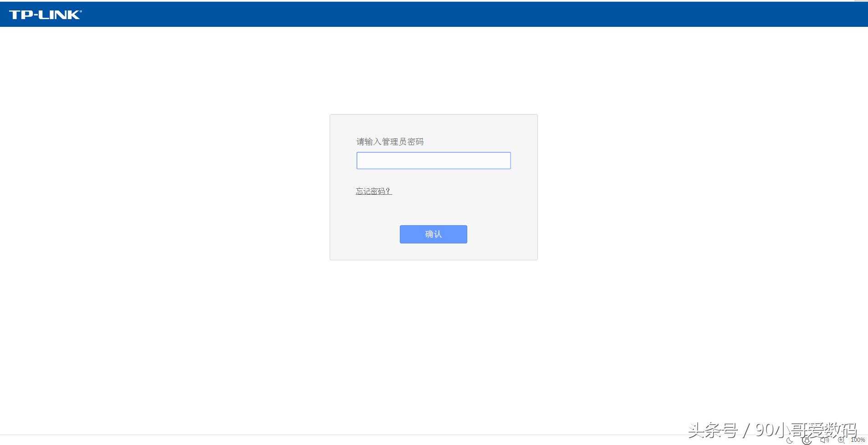Select the crescent moon icon in status bar
868x445 pixels.
789,440
